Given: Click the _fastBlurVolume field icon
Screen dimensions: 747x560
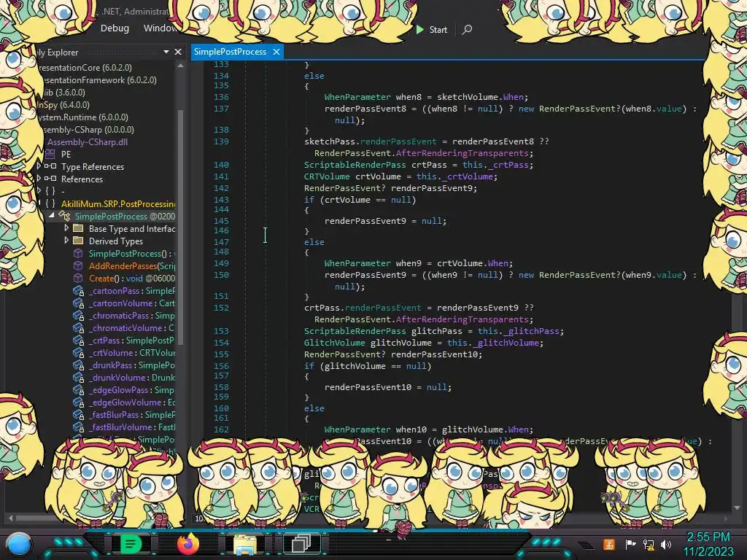Looking at the screenshot, I should (x=79, y=427).
